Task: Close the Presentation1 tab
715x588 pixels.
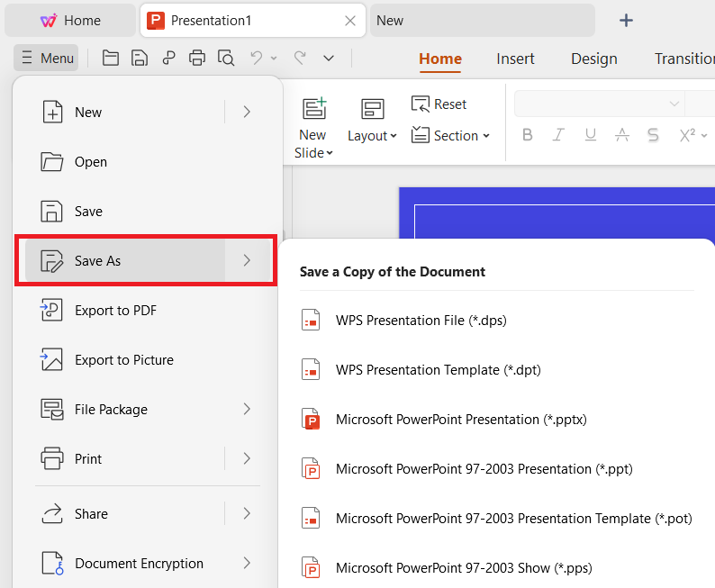Action: pyautogui.click(x=350, y=21)
